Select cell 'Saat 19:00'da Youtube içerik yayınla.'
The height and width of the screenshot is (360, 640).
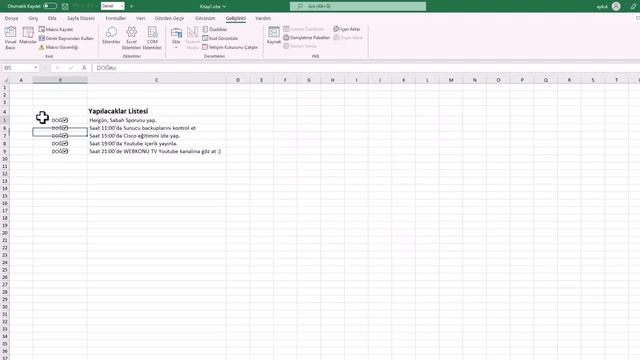[x=133, y=143]
